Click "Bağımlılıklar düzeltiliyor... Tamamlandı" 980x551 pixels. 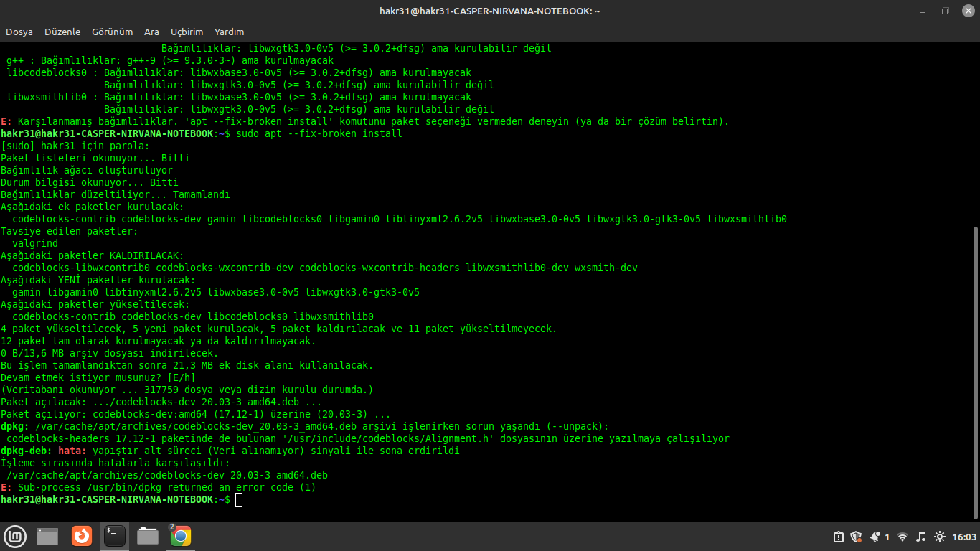click(x=116, y=194)
